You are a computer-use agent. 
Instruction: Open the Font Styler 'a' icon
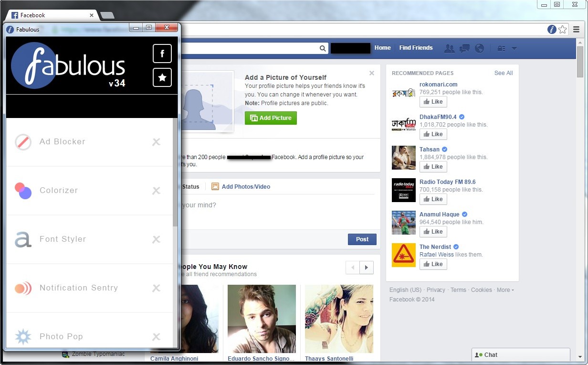(x=23, y=239)
